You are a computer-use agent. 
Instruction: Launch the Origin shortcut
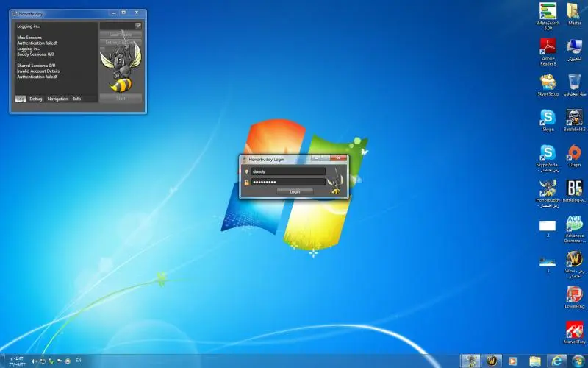pyautogui.click(x=574, y=155)
